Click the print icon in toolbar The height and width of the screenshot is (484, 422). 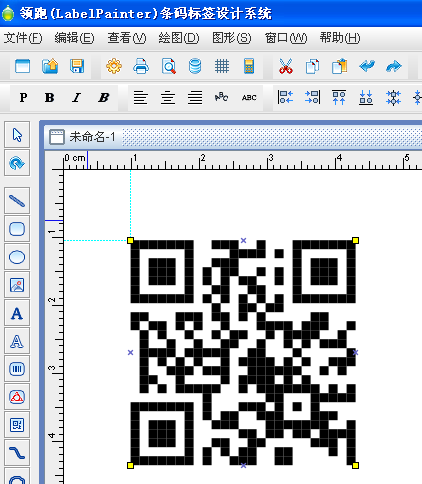(141, 66)
